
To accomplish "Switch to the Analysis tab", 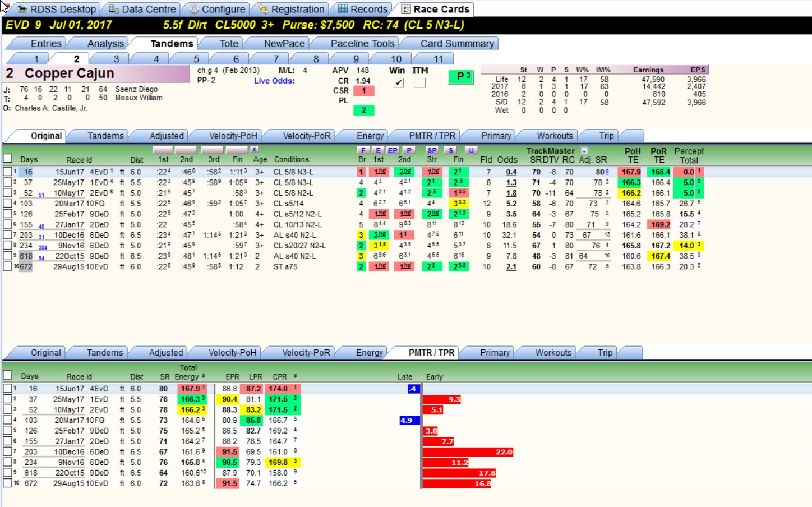I will 105,43.
